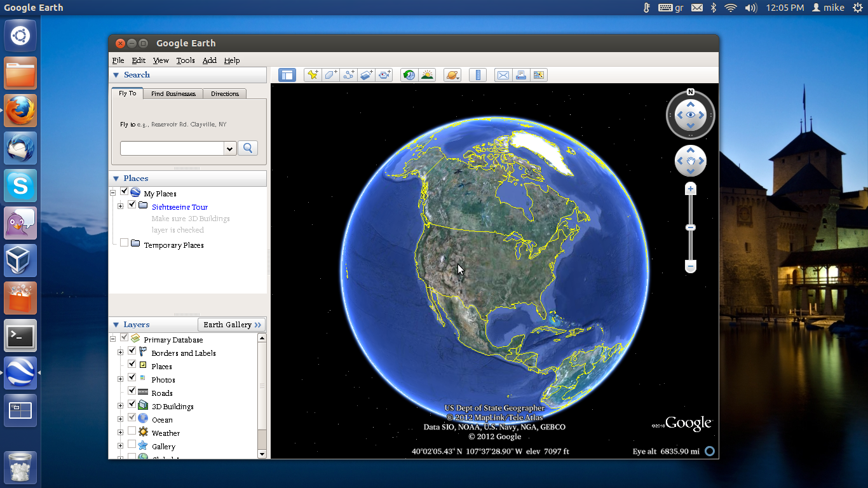868x488 pixels.
Task: Add a placemark using the pushpin icon
Action: pyautogui.click(x=312, y=75)
